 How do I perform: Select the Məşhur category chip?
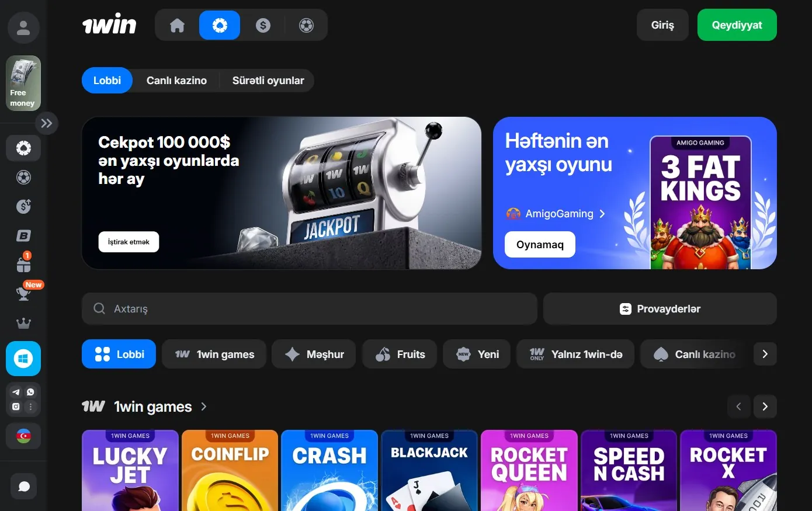[x=314, y=354]
